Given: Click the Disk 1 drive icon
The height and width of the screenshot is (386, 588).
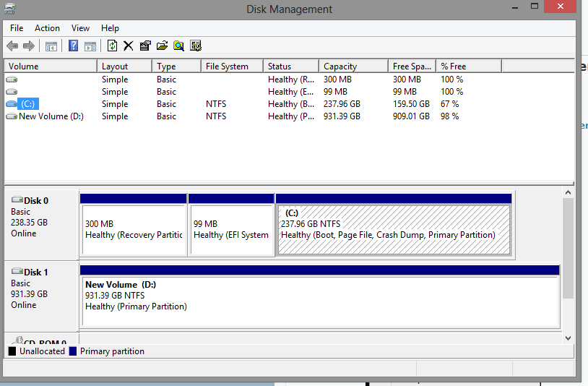Looking at the screenshot, I should coord(17,271).
